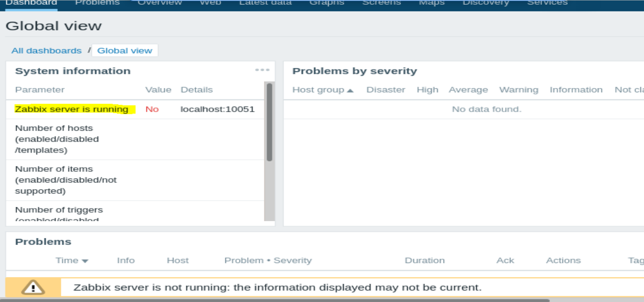Click the 'Problems by severity' widget title

355,71
